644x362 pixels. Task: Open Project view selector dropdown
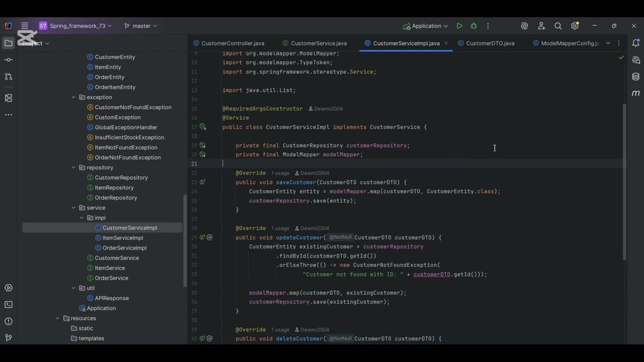click(35, 43)
